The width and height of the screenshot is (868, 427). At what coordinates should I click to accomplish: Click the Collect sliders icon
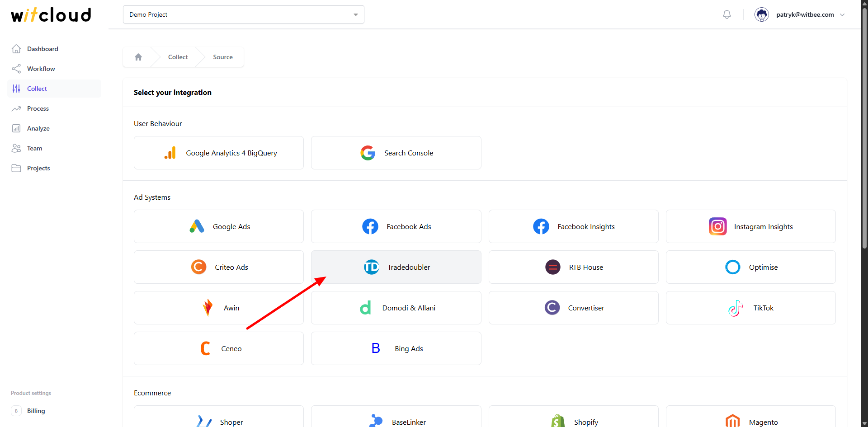[16, 89]
